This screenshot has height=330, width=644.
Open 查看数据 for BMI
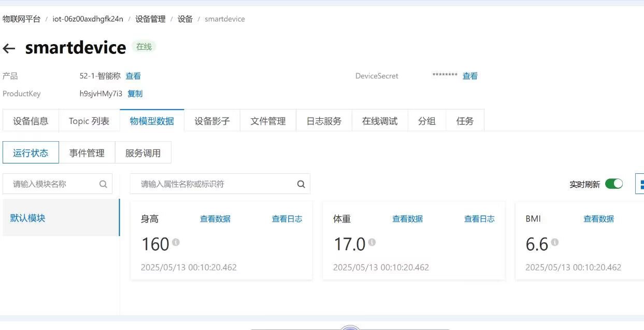coord(598,218)
